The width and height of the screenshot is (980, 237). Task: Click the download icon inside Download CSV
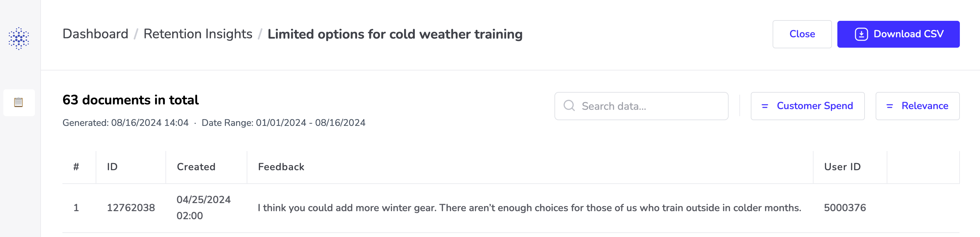861,34
